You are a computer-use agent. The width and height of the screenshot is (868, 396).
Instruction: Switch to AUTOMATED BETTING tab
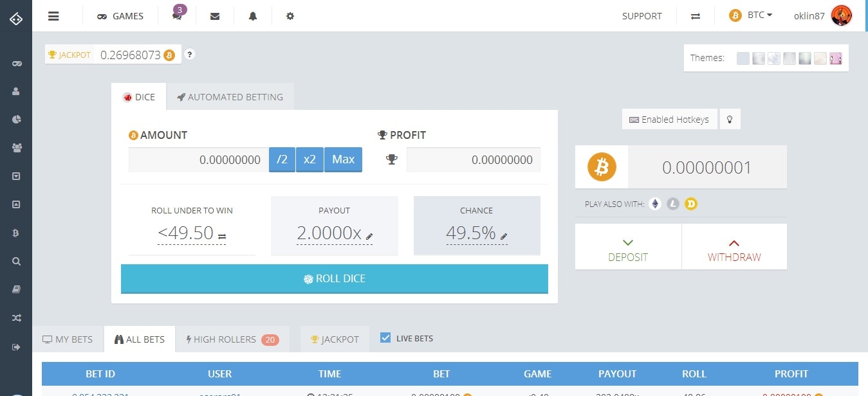pos(230,97)
